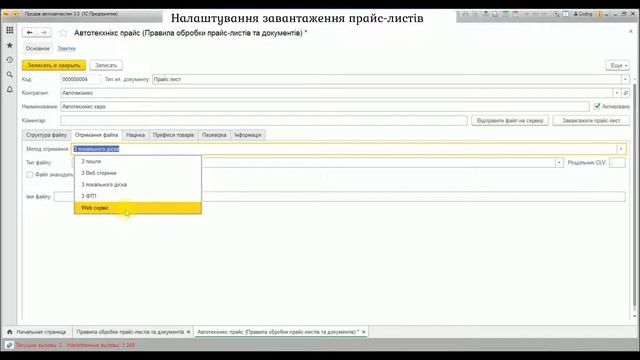
Task: Close the form with small x
Action: pyautogui.click(x=631, y=31)
